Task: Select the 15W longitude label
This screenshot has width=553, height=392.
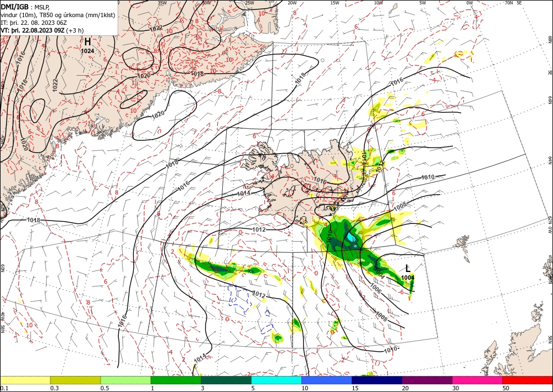Action: pyautogui.click(x=335, y=3)
